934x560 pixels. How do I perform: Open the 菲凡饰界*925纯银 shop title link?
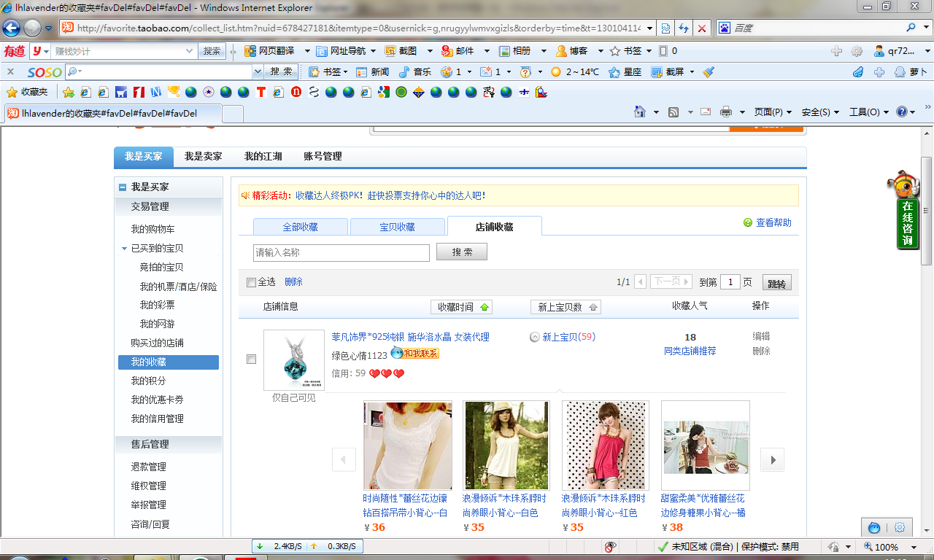411,337
